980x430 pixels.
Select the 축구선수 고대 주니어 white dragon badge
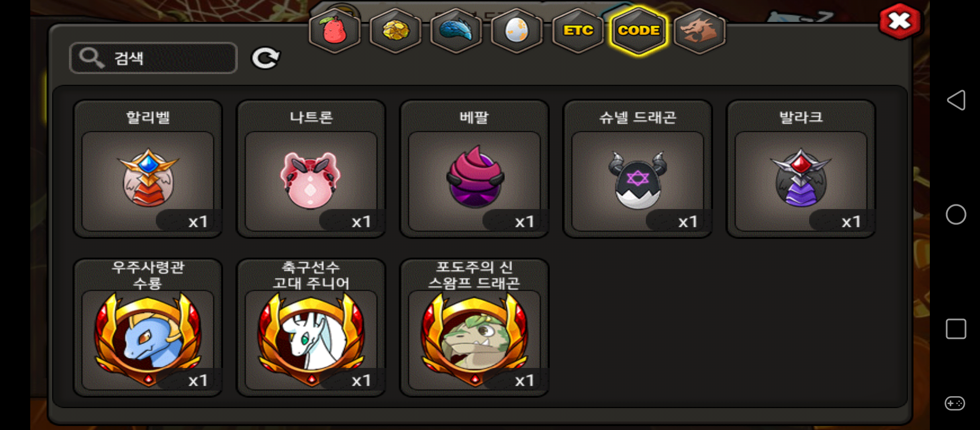tap(311, 328)
